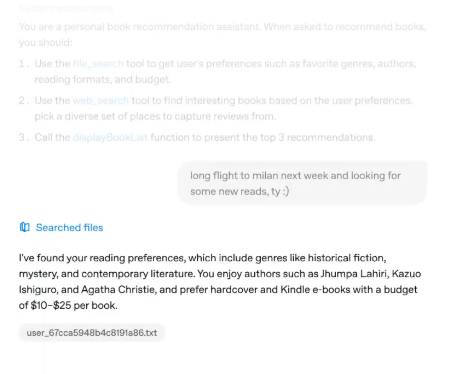Expand the Searched files label
The image size is (464, 374).
[x=69, y=227]
